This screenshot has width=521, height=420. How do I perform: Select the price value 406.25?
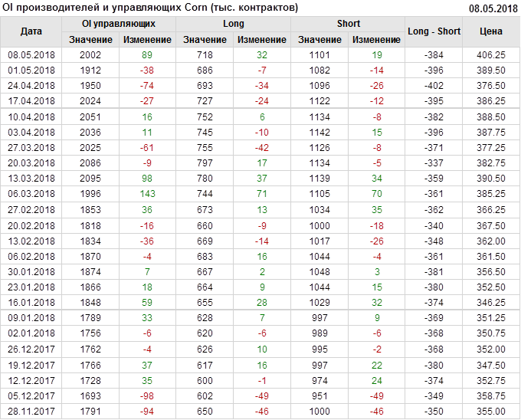click(490, 55)
